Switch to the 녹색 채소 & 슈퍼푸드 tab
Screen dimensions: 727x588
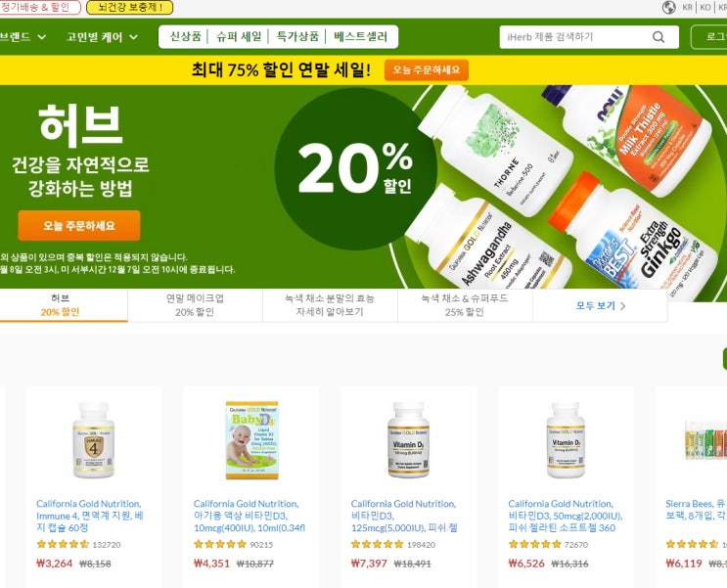pos(465,305)
